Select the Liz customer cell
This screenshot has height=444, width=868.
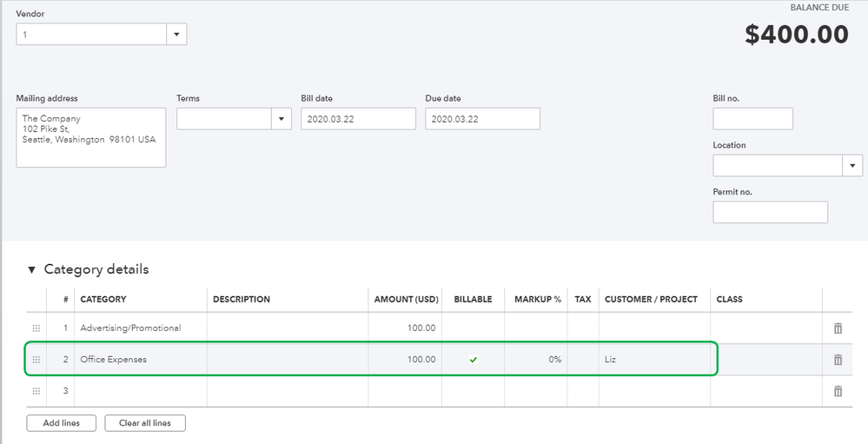pos(653,360)
